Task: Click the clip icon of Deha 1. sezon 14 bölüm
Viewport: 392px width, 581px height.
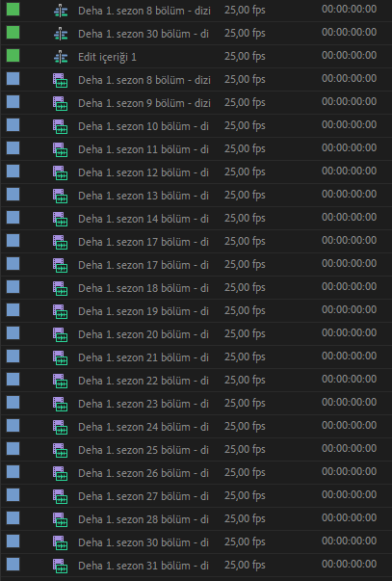Action: (x=60, y=219)
